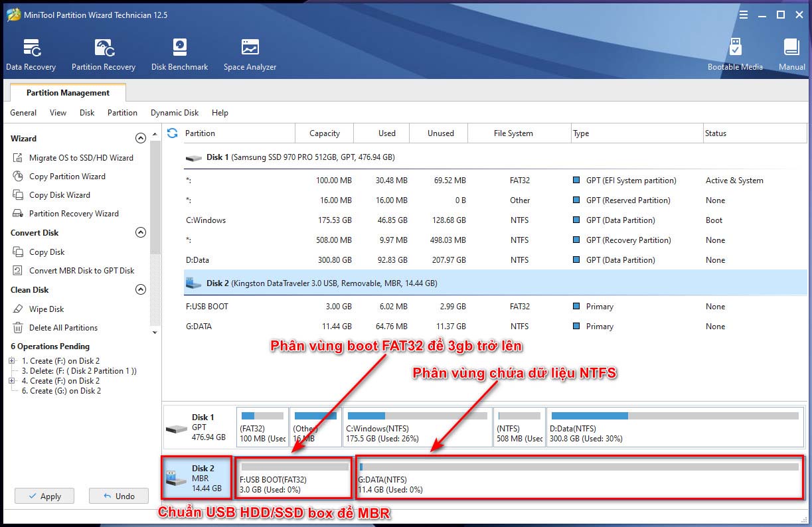Click the Copy Disk Wizard icon
Image resolution: width=812 pixels, height=527 pixels.
pyautogui.click(x=18, y=195)
